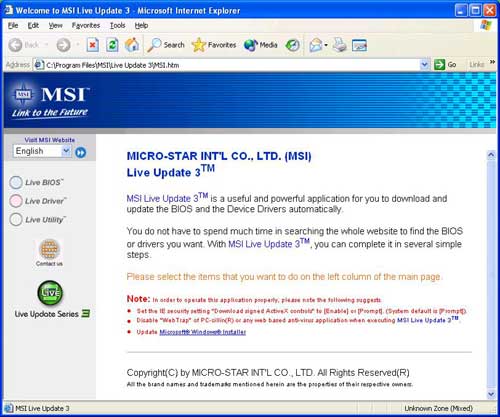Viewport: 500px width, 417px height.
Task: Click the Copyright MICRO-STAR INT'L text
Action: click(x=268, y=372)
